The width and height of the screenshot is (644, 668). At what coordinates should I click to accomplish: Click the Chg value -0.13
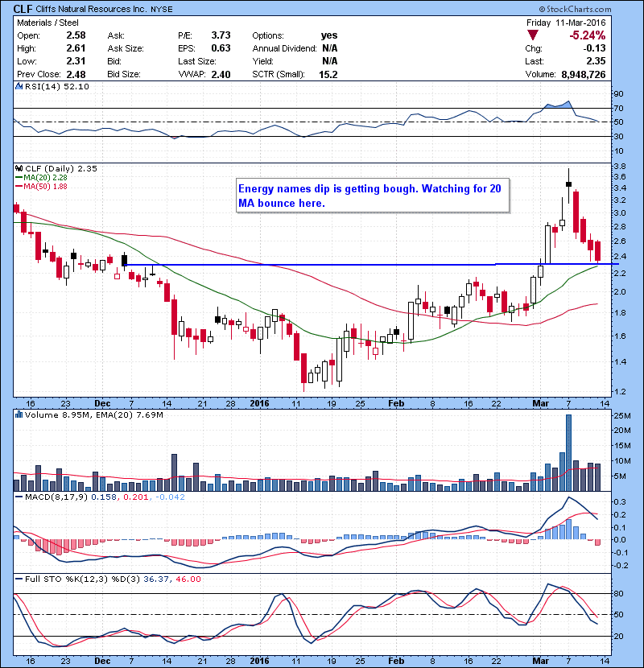pos(594,48)
